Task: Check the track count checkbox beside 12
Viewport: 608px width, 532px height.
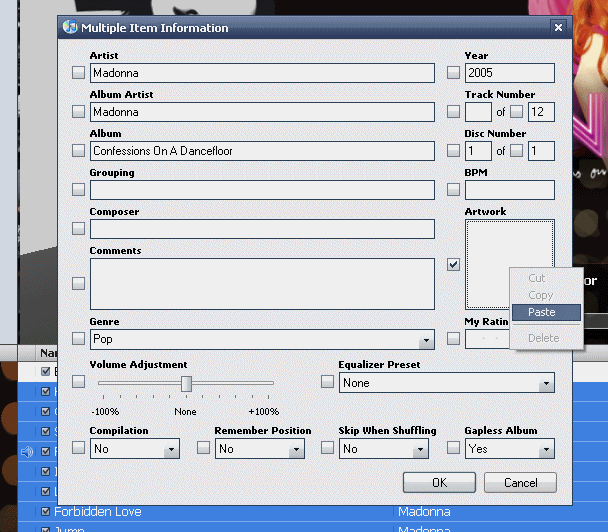Action: pyautogui.click(x=516, y=112)
